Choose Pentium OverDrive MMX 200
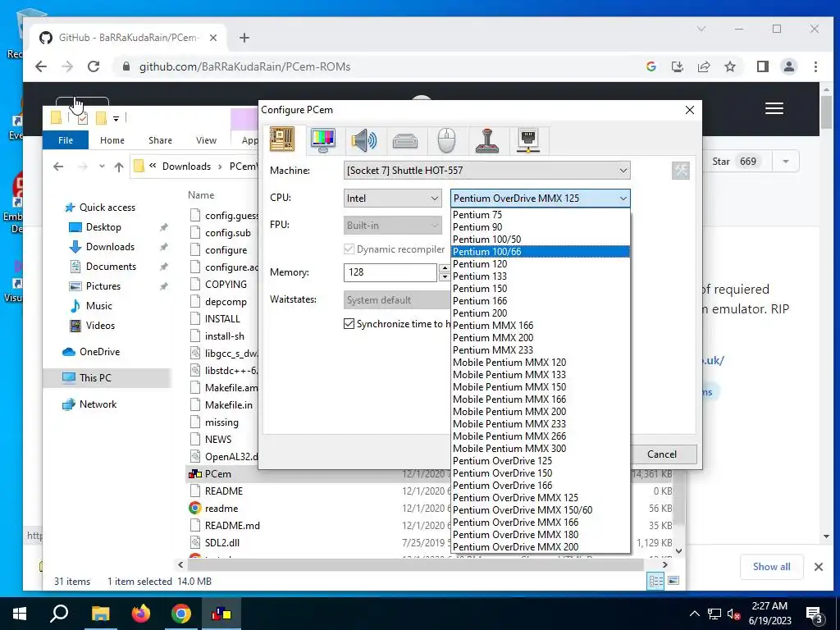Image resolution: width=840 pixels, height=630 pixels. (x=540, y=547)
